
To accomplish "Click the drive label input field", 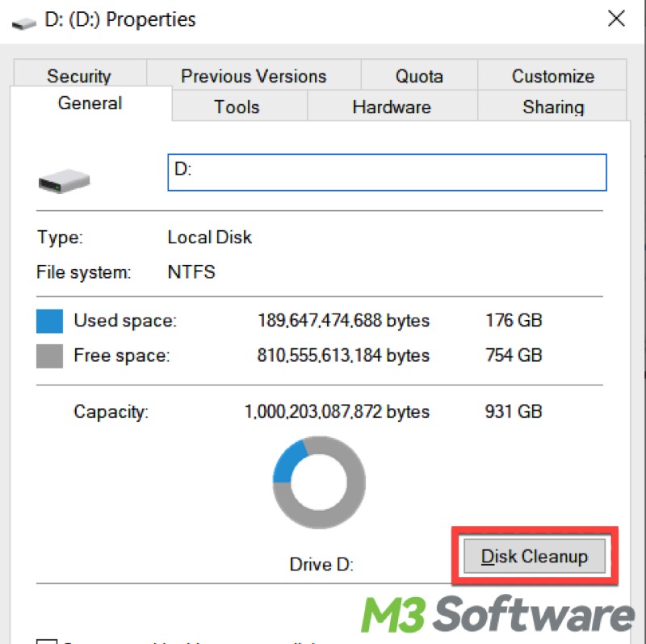I will coord(387,172).
